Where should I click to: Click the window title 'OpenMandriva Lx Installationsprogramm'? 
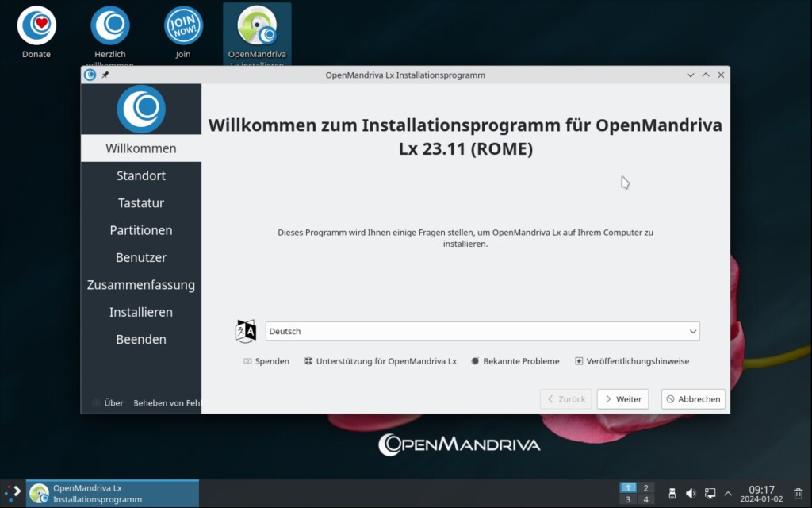[405, 75]
